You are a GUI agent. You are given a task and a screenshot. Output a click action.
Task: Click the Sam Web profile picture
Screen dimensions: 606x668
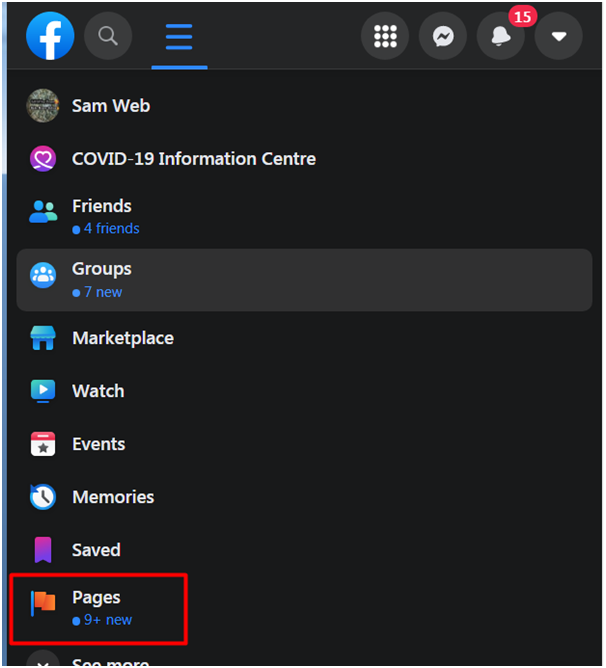pos(43,106)
